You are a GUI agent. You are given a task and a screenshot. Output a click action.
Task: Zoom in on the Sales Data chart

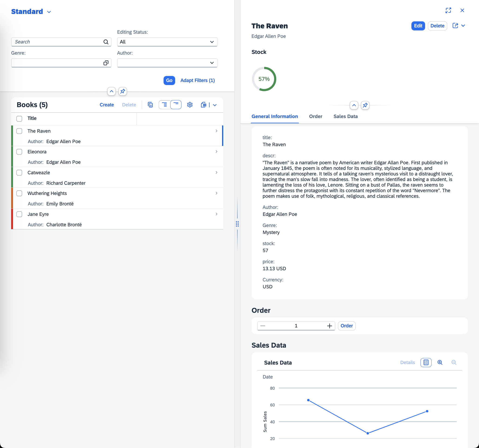(440, 362)
